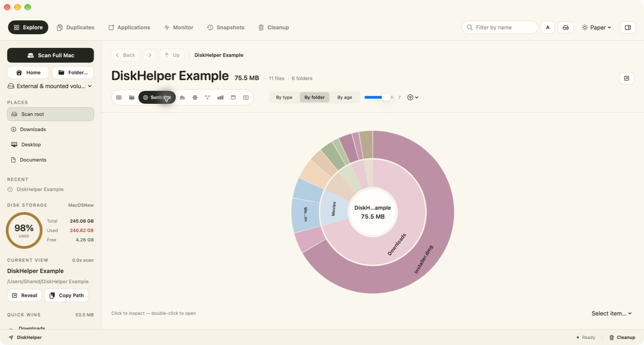Screen dimensions: 644x345
Task: Click the Reveal button
Action: [x=25, y=295]
